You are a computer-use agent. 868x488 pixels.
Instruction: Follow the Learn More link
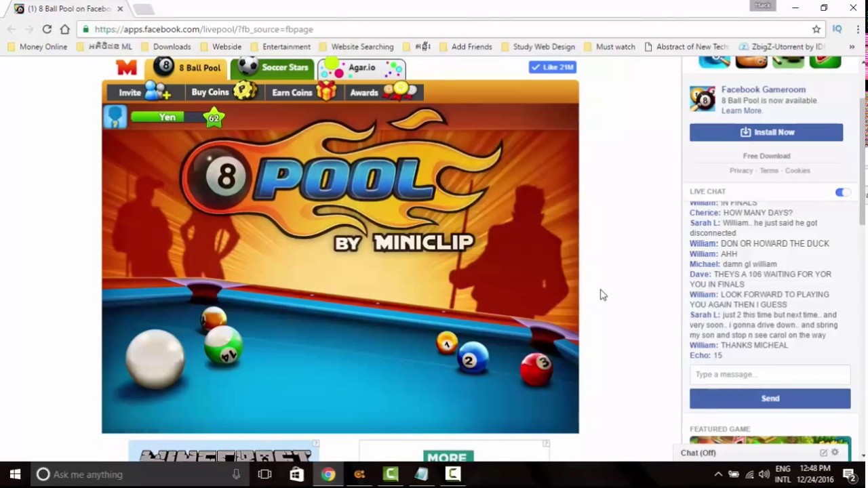(741, 110)
